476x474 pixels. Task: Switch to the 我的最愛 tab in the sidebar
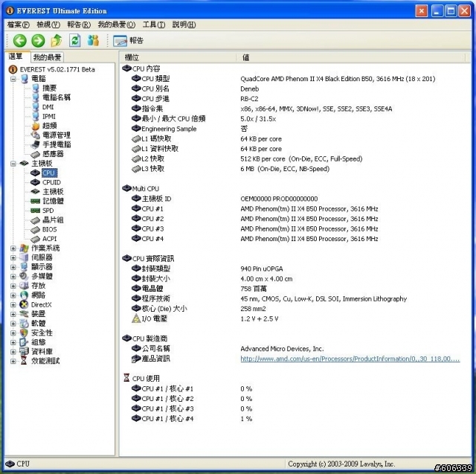point(47,57)
